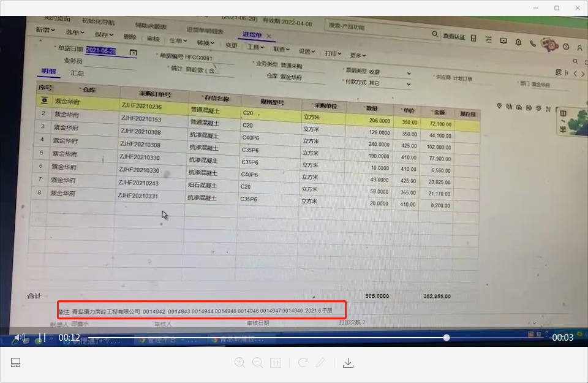Open the video tutorial screen icon
Viewport: 588px width, 383px height.
click(x=503, y=40)
